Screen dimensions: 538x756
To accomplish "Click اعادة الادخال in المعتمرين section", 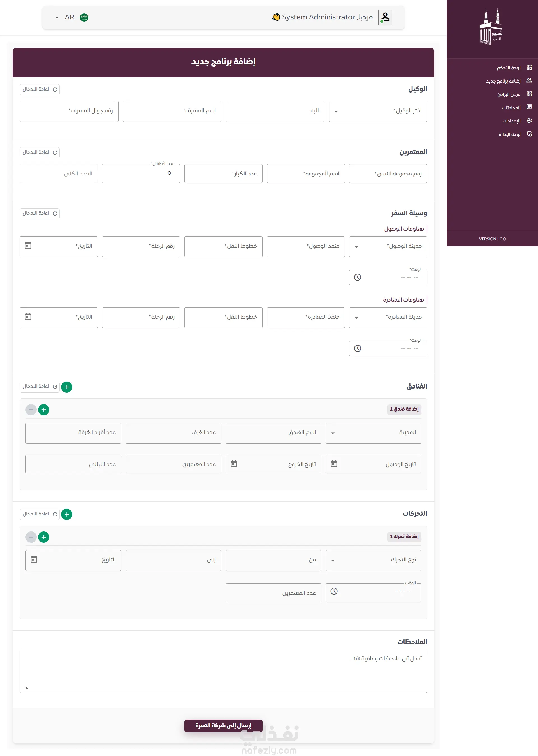I will 40,152.
